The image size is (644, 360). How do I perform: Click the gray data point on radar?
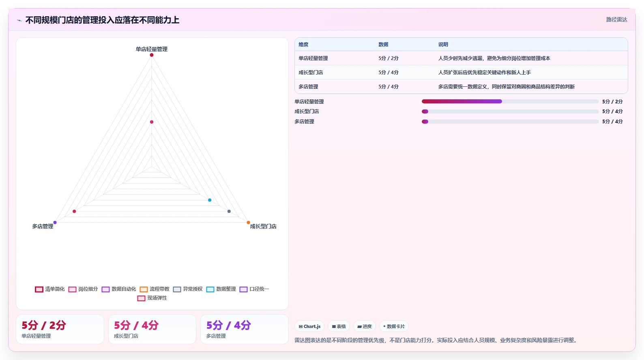(229, 211)
